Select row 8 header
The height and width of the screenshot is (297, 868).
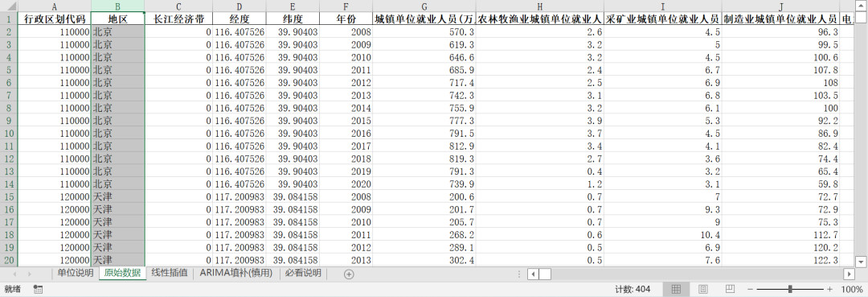(9, 108)
